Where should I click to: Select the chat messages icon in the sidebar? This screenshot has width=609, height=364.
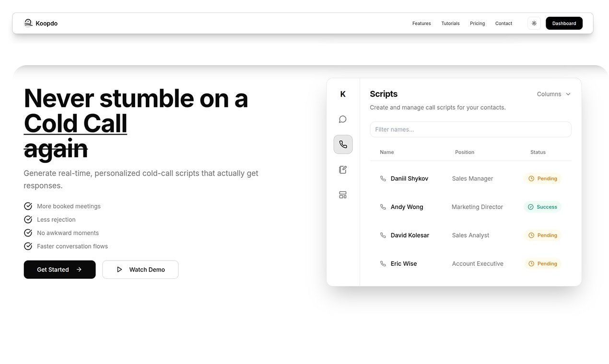click(342, 119)
